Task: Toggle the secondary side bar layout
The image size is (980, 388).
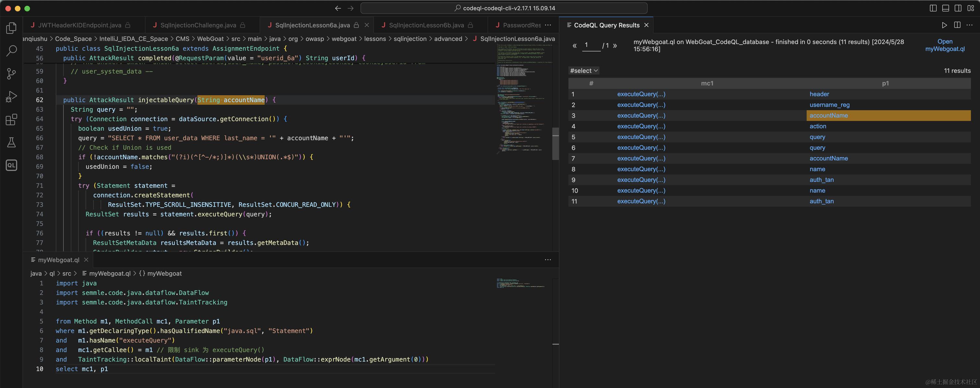Action: tap(958, 8)
